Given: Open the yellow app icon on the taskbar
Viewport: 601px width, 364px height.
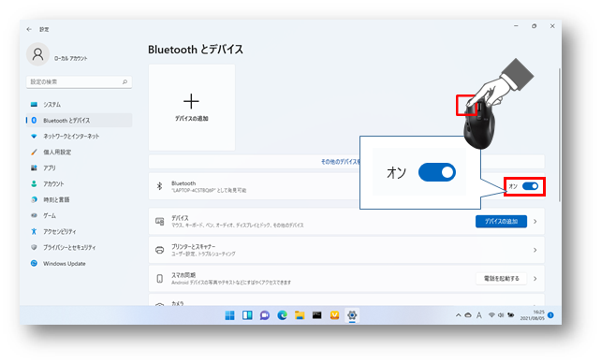Looking at the screenshot, I should coord(334,315).
